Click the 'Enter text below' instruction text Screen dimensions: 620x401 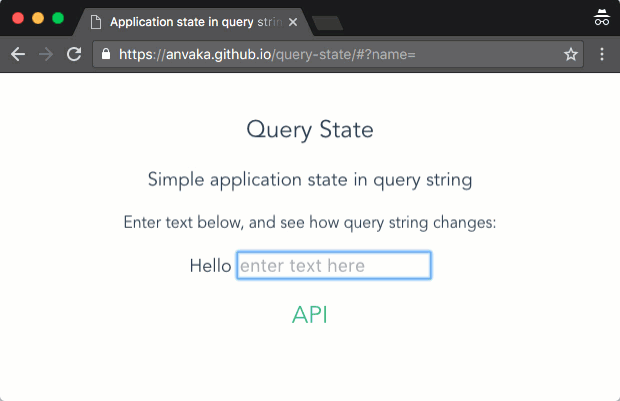(x=310, y=222)
